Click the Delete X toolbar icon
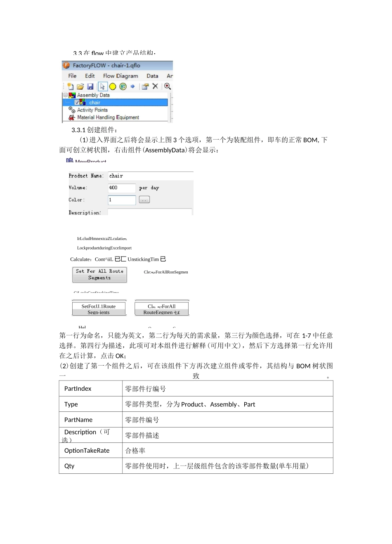 coord(155,86)
